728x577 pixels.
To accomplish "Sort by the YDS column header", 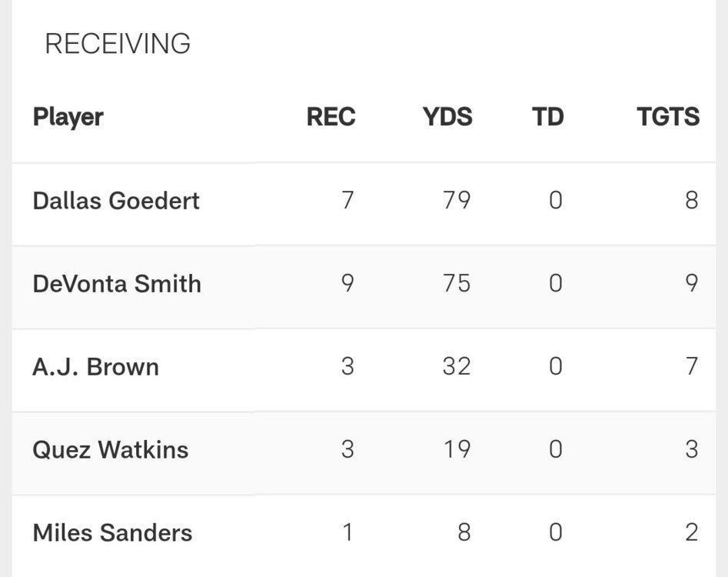I will point(447,117).
